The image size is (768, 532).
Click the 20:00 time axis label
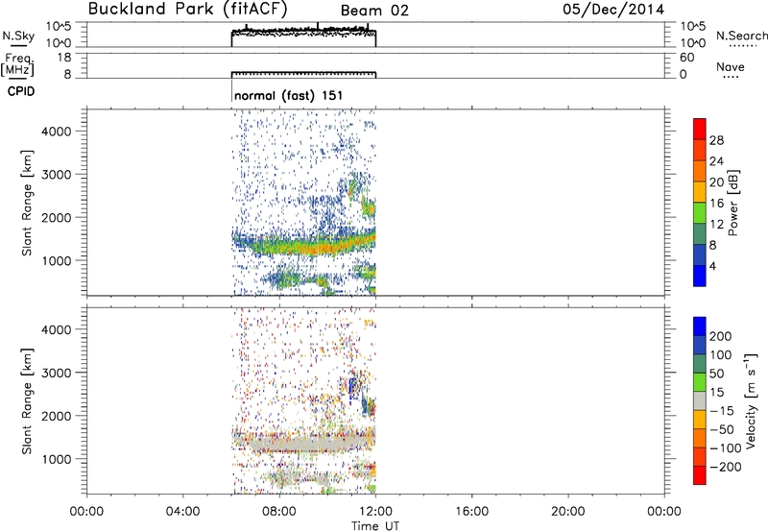(x=568, y=512)
